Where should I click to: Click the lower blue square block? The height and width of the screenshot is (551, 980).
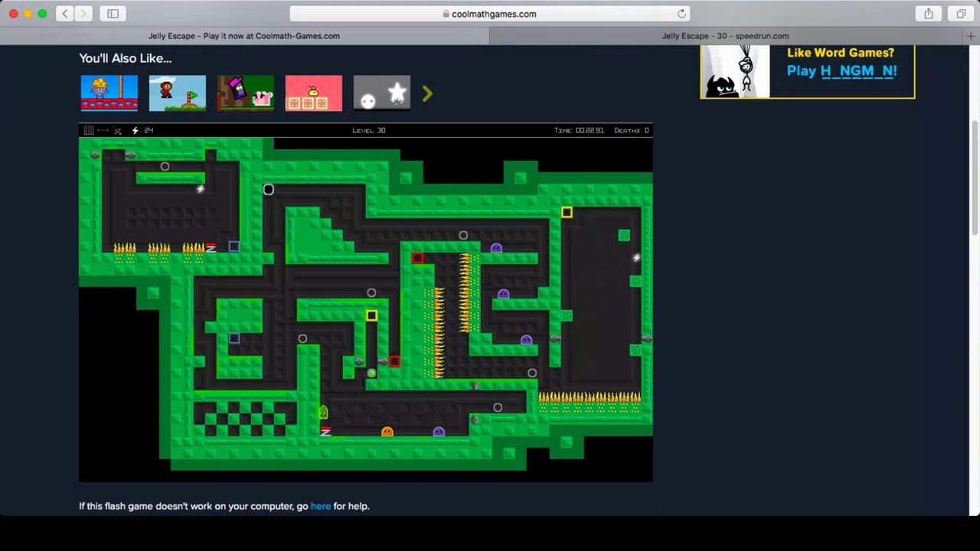tap(234, 338)
